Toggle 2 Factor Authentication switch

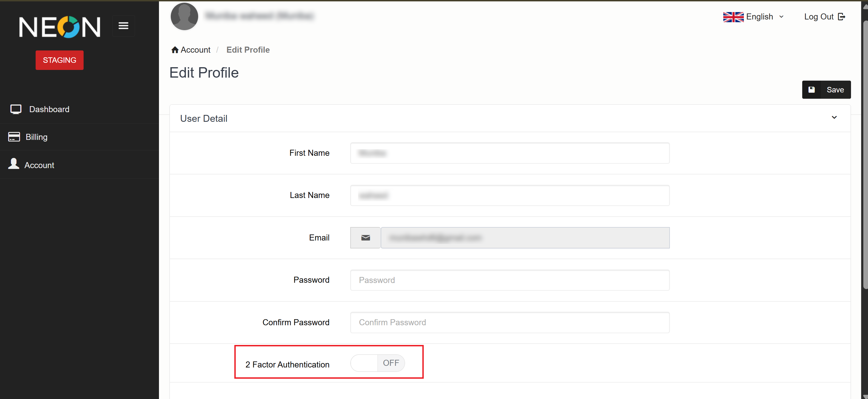coord(377,363)
